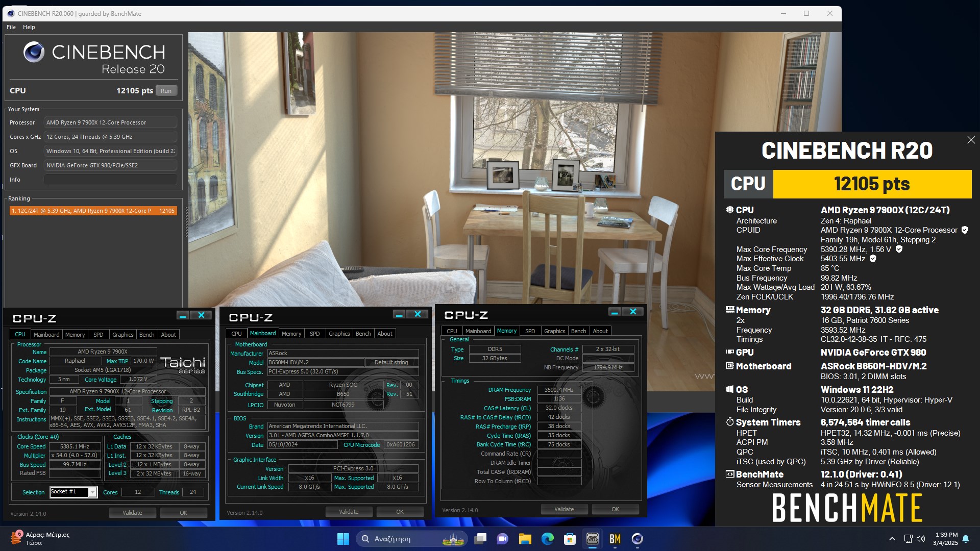This screenshot has height=551, width=980.
Task: Click the Info input field in Cinebench
Action: (110, 180)
